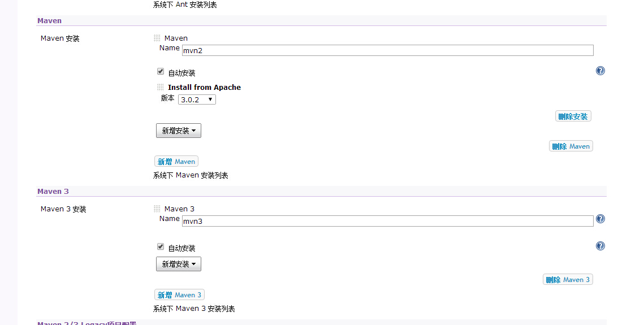Click the 删除安装 button
Image resolution: width=644 pixels, height=325 pixels.
click(573, 116)
